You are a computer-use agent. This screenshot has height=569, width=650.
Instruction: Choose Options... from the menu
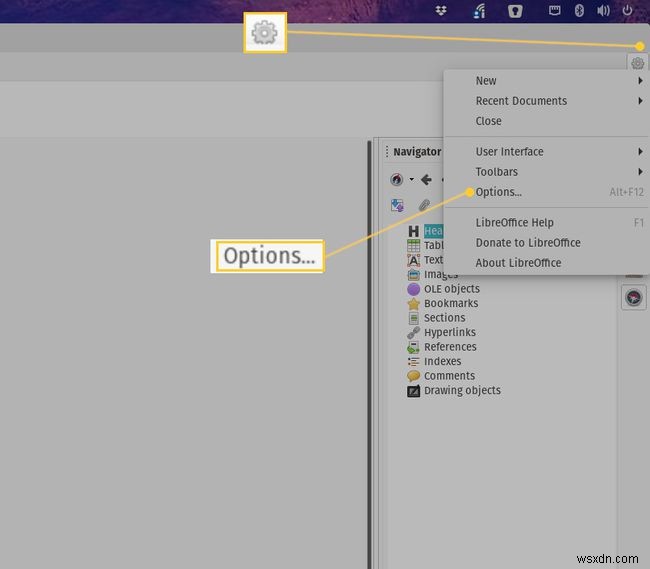(547, 192)
